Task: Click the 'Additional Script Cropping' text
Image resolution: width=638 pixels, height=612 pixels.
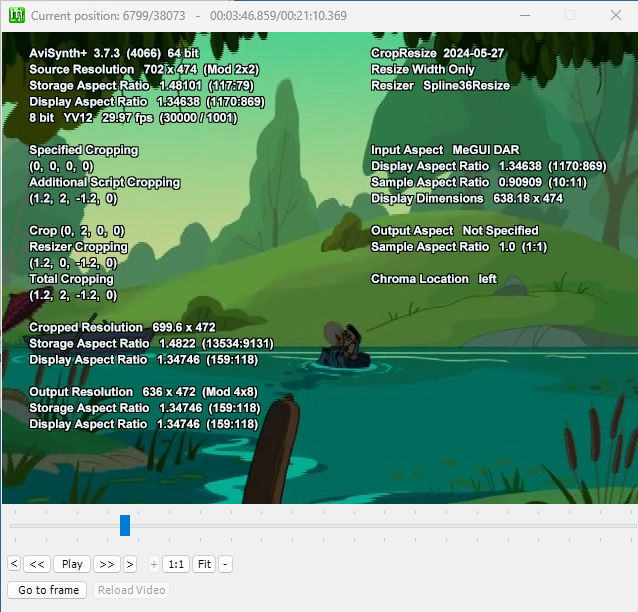Action: pos(105,182)
